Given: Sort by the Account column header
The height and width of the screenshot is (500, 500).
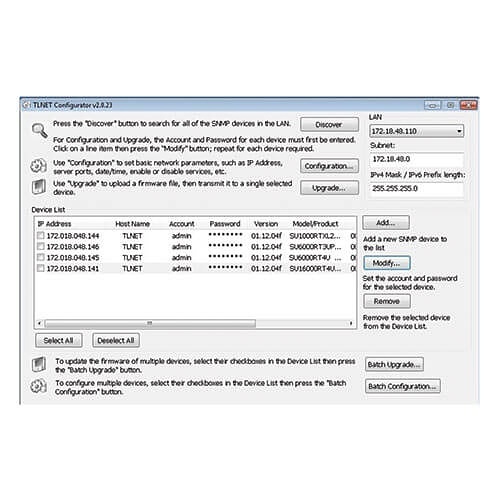Looking at the screenshot, I should point(182,224).
